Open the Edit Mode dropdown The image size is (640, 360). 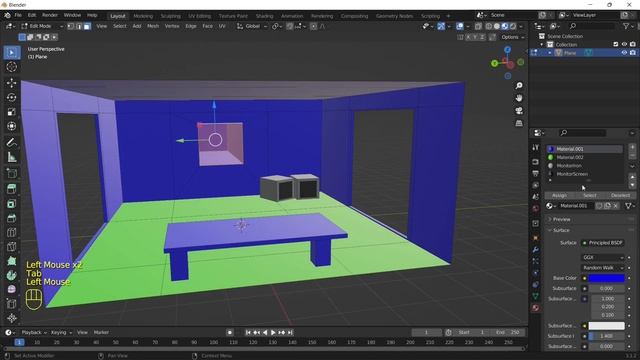(42, 26)
